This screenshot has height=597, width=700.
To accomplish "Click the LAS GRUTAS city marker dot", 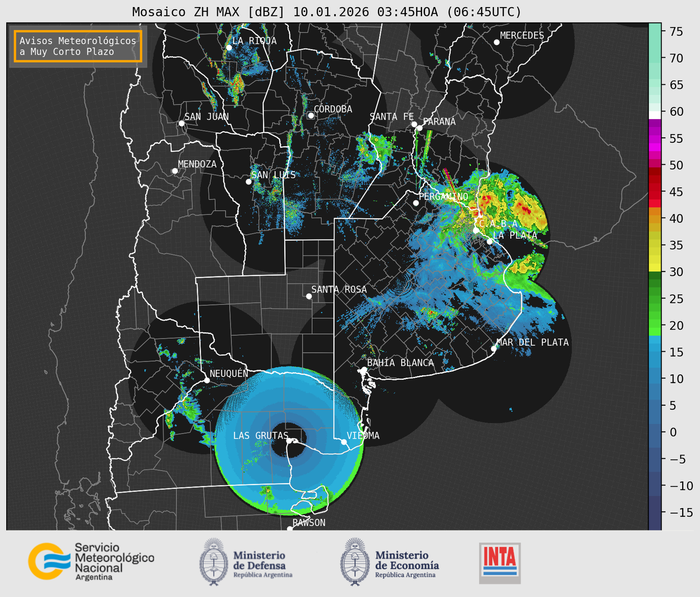I will click(289, 441).
